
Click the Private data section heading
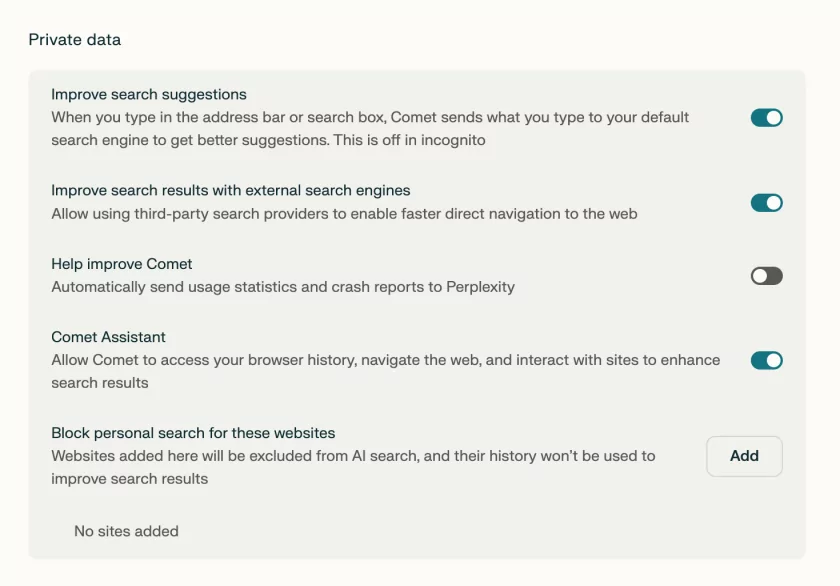click(x=75, y=40)
